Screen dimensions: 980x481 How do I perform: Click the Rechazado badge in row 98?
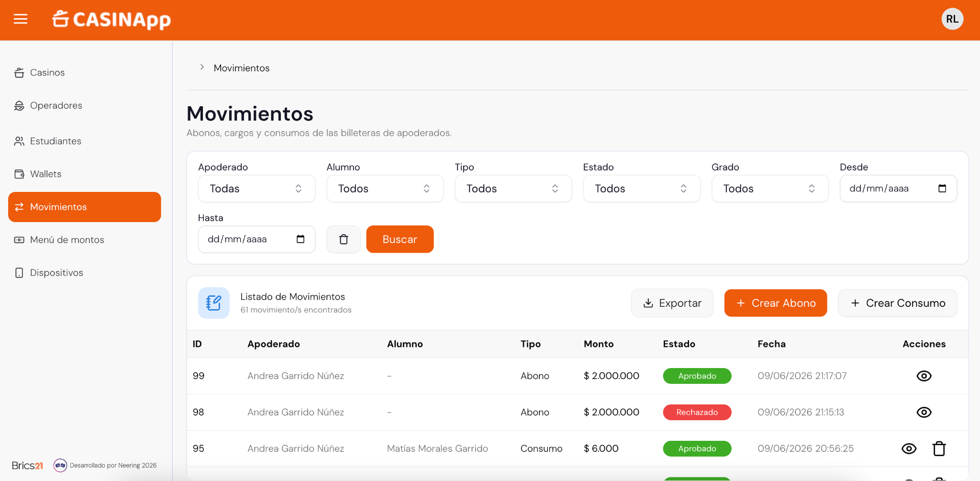[697, 413]
